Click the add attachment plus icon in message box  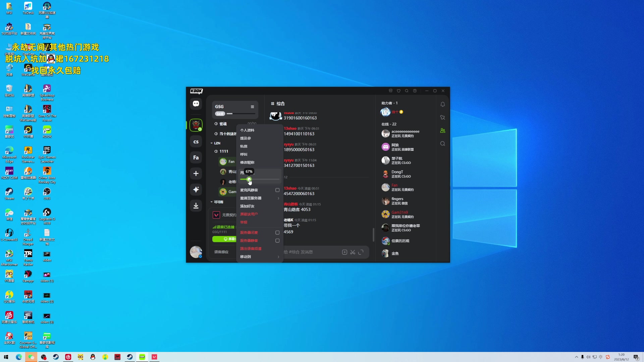point(344,252)
